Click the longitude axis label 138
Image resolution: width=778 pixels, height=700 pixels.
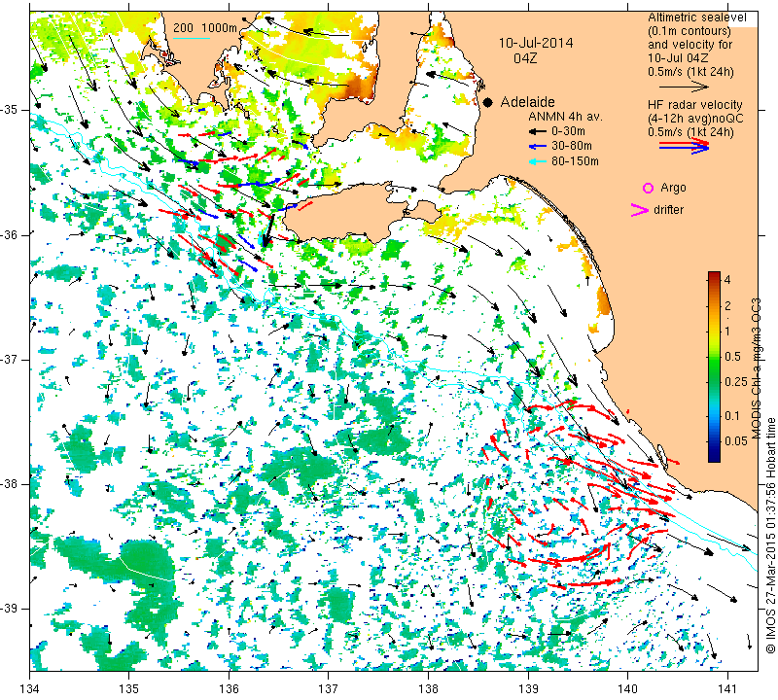coord(428,689)
